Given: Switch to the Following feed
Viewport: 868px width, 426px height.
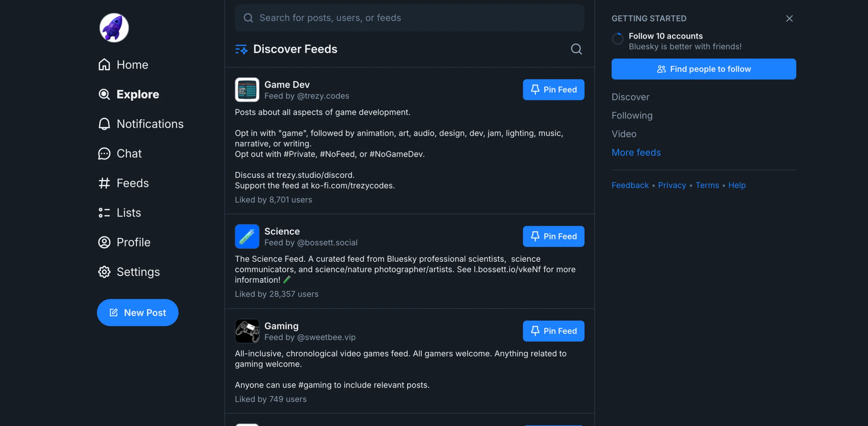Looking at the screenshot, I should [x=632, y=115].
